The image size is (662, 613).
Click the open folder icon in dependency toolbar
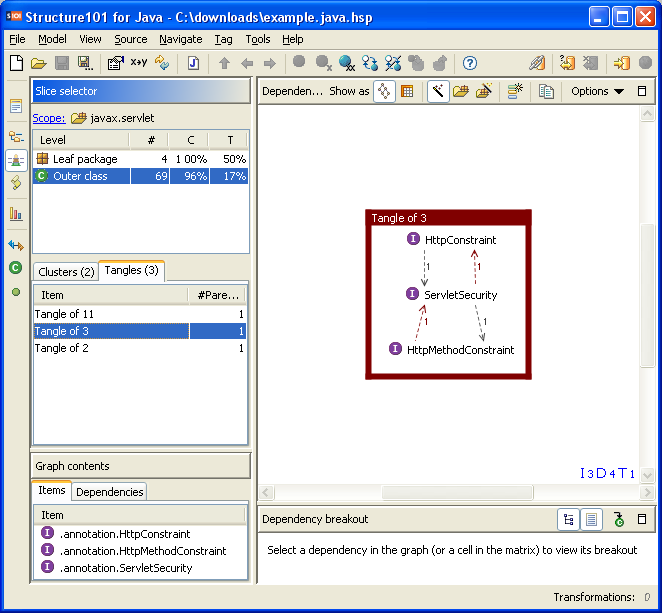461,91
